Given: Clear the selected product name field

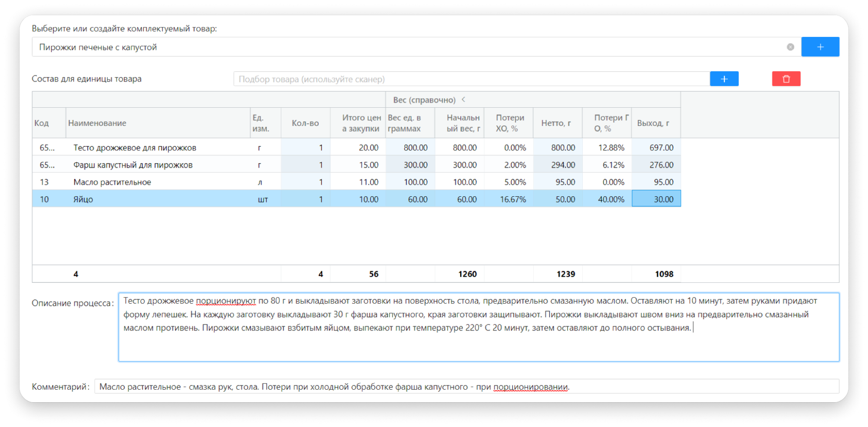Looking at the screenshot, I should tap(790, 47).
